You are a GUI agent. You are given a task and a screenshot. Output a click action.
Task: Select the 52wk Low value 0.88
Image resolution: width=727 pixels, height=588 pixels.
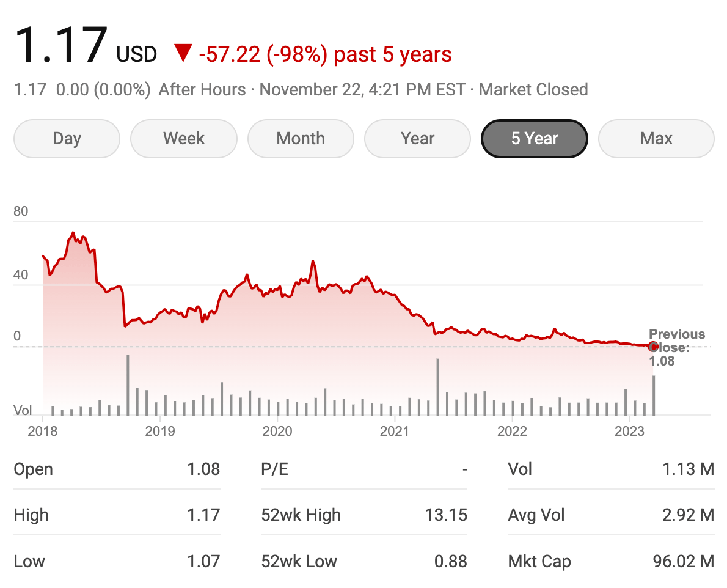(450, 561)
